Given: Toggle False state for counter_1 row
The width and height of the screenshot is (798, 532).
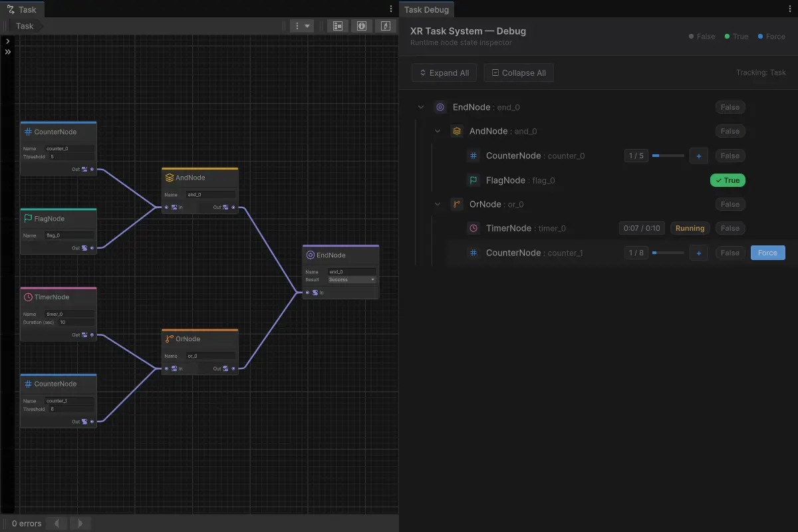Looking at the screenshot, I should point(730,253).
